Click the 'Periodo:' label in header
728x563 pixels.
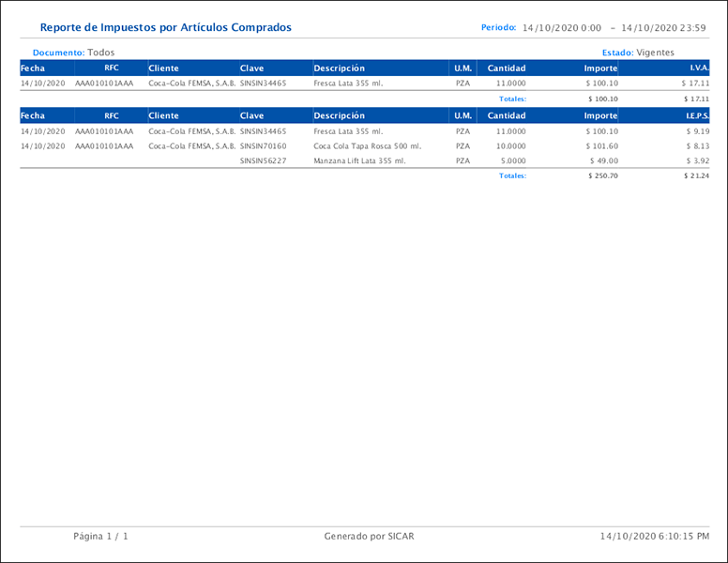tap(498, 28)
